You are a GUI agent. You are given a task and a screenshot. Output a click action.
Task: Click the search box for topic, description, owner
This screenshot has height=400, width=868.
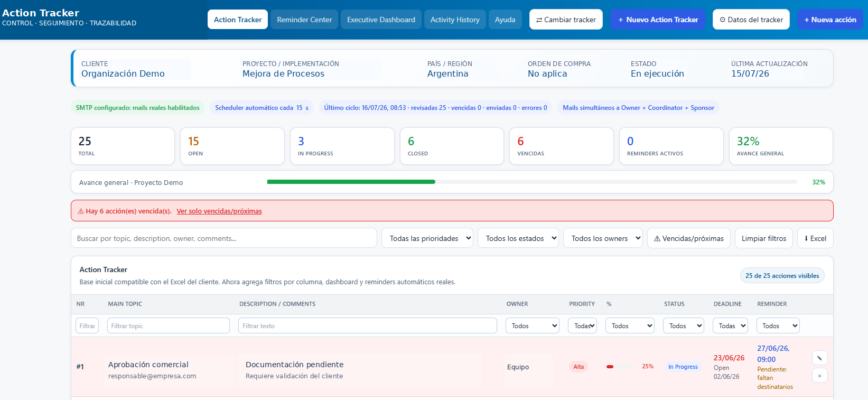click(x=224, y=238)
